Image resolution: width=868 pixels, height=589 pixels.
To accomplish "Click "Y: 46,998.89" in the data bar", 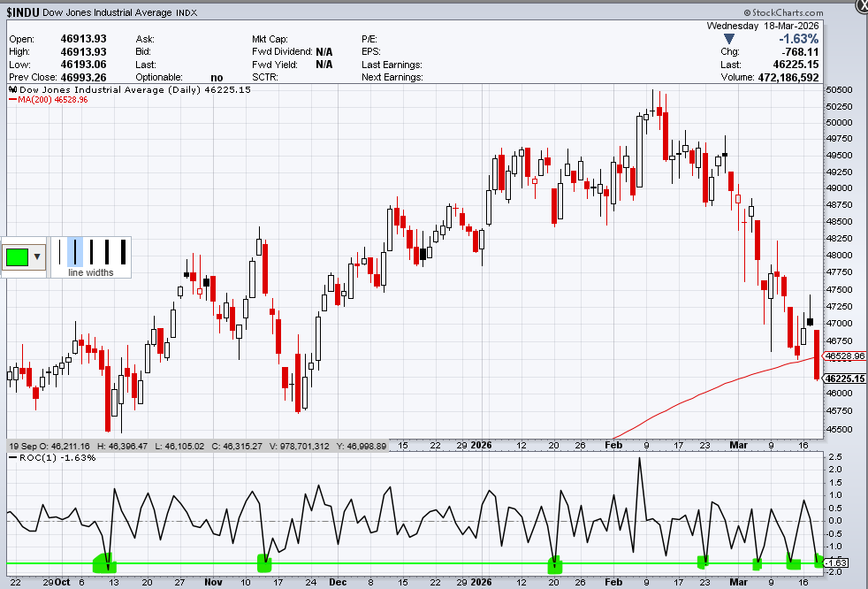I will coord(362,446).
